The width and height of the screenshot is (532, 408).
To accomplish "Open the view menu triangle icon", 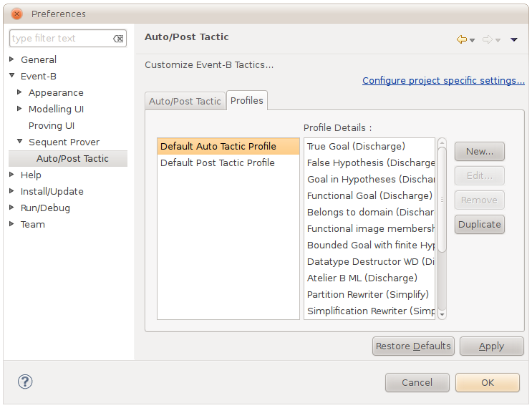I will (513, 39).
